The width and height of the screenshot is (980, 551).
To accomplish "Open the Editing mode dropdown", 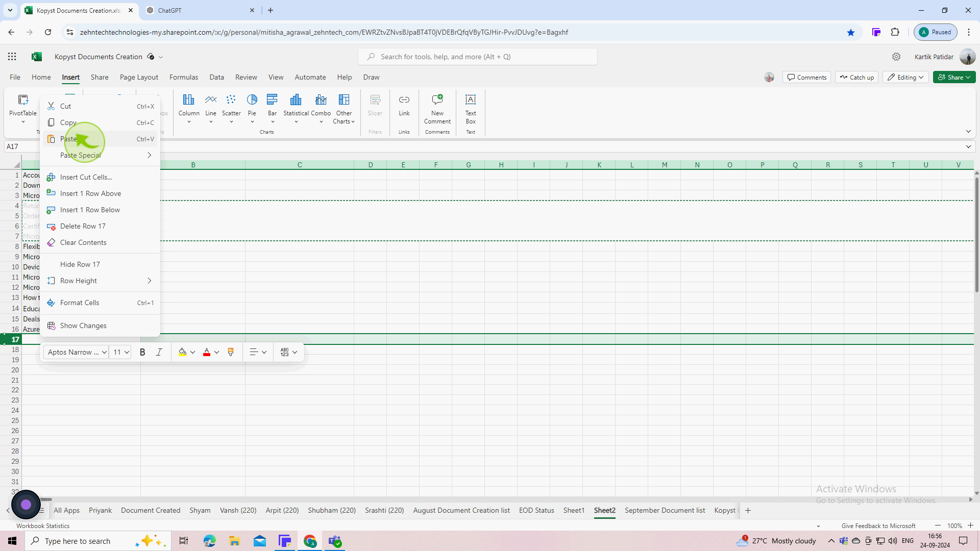I will click(905, 77).
